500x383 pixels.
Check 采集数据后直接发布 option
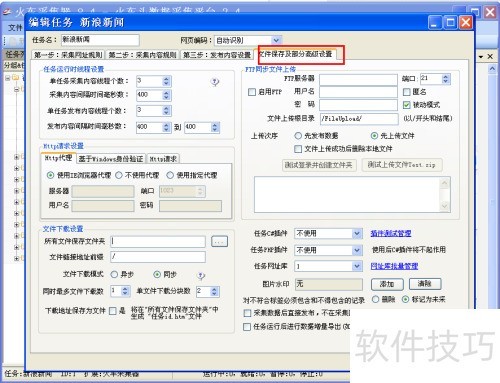point(247,313)
